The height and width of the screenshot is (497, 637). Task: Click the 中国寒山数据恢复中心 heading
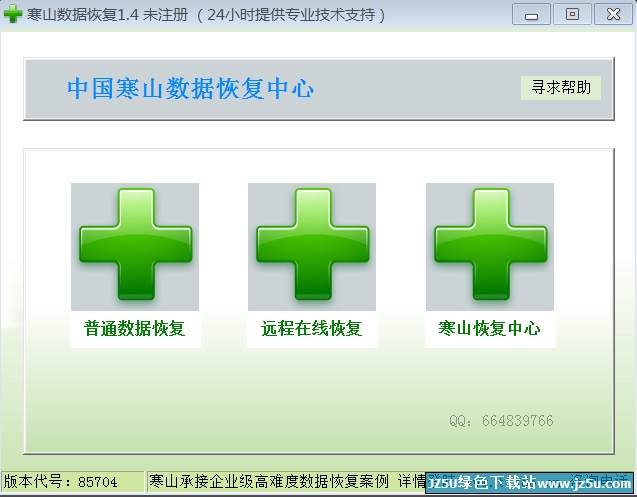click(x=191, y=89)
